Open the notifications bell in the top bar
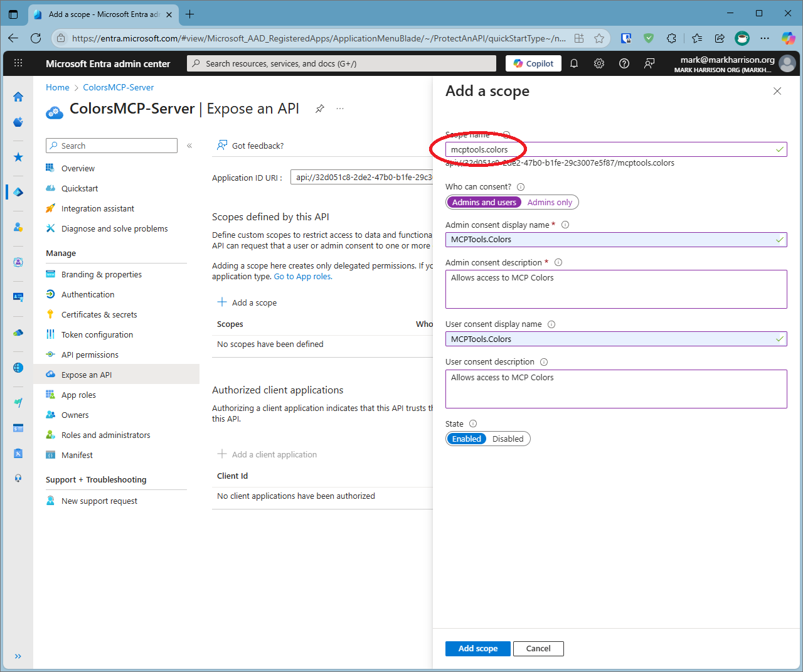 coord(574,63)
